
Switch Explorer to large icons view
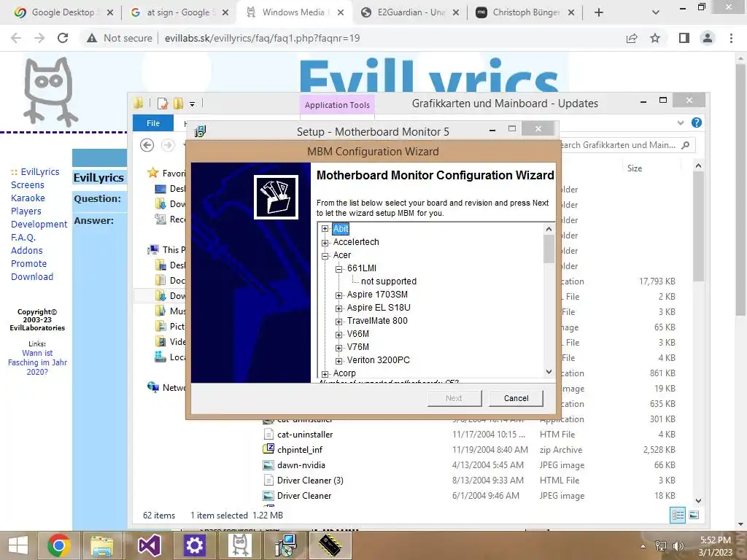pyautogui.click(x=694, y=515)
